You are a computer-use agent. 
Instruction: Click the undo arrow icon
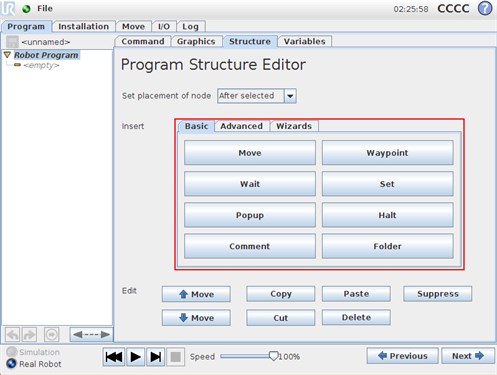[x=13, y=334]
